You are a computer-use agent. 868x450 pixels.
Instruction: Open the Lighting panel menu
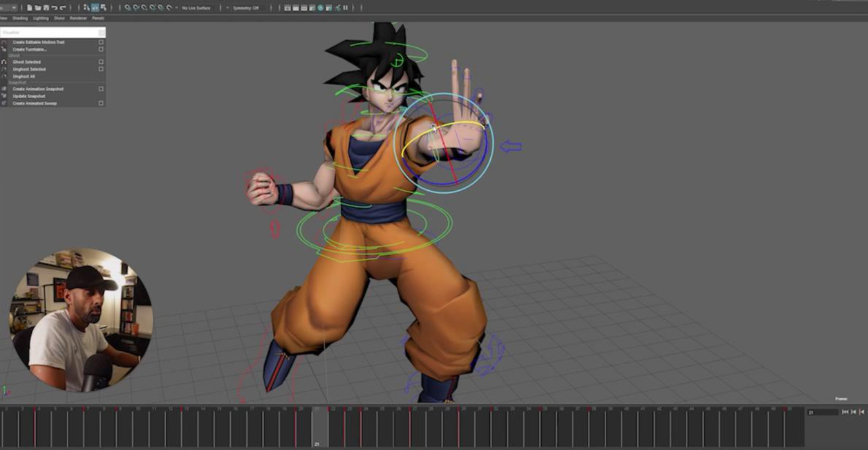point(41,18)
